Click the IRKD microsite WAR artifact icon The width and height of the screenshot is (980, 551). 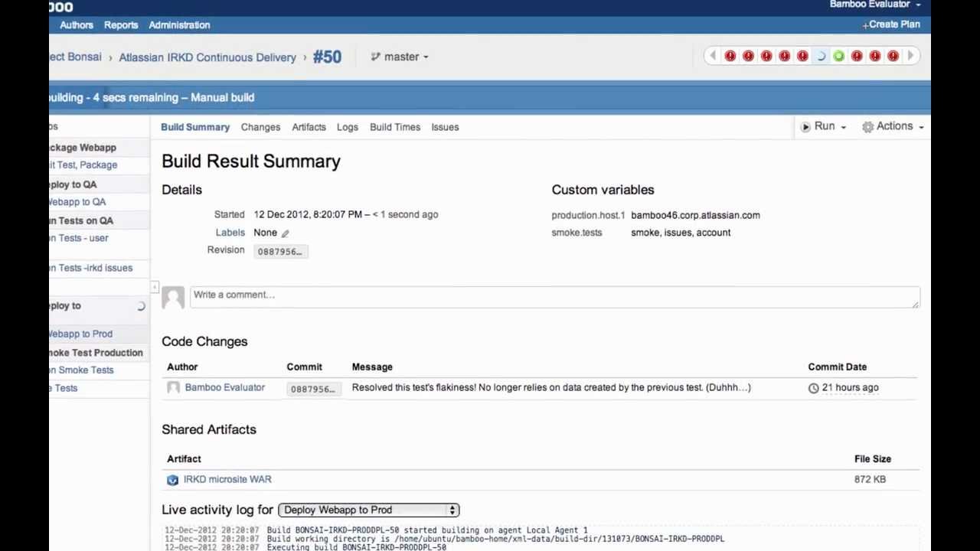point(172,480)
